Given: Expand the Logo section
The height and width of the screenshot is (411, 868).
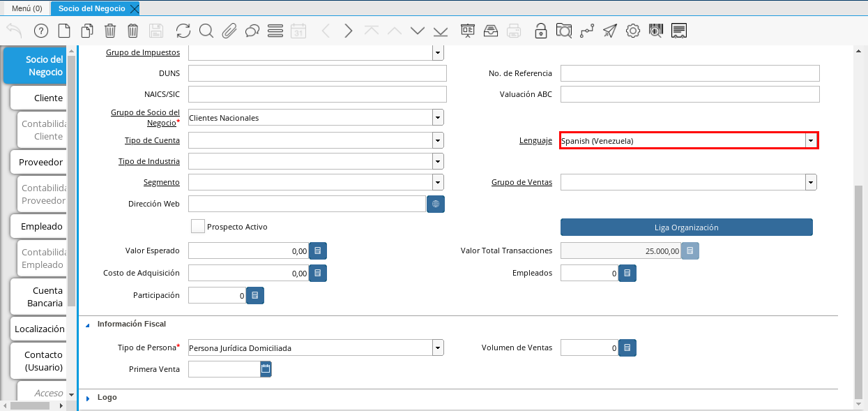Looking at the screenshot, I should 89,398.
